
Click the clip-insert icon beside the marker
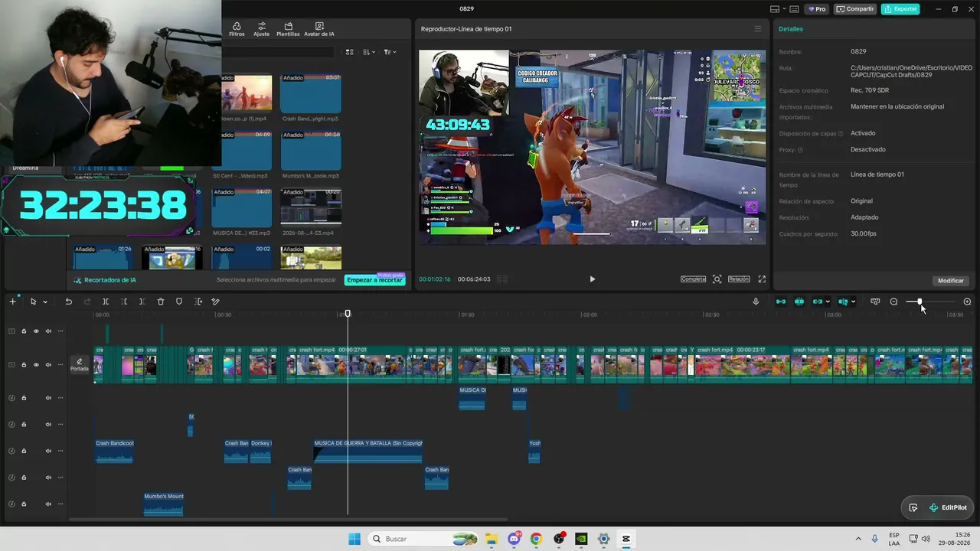point(198,302)
